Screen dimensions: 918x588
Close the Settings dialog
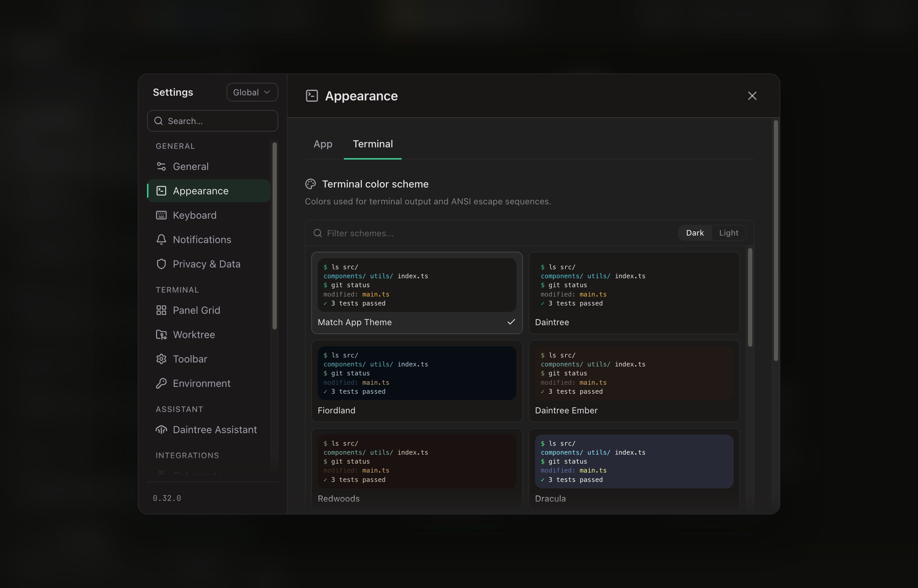tap(752, 96)
